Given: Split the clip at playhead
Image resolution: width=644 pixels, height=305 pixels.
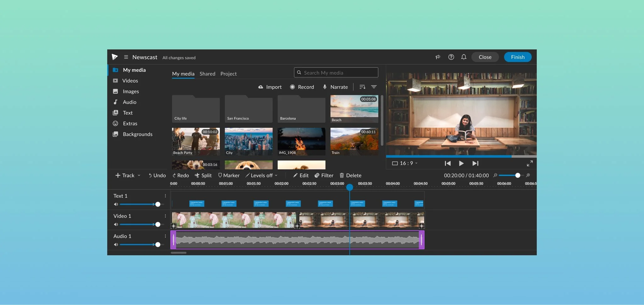Looking at the screenshot, I should (203, 175).
